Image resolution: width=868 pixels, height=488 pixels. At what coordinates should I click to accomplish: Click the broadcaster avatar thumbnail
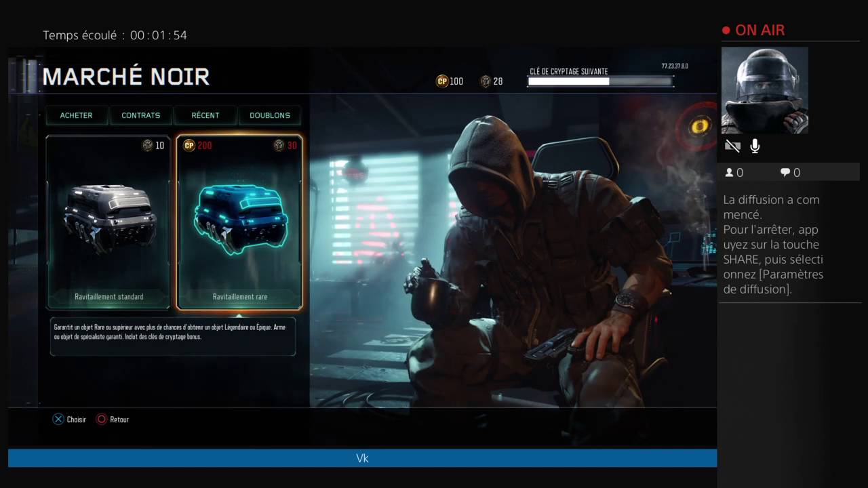(x=765, y=90)
